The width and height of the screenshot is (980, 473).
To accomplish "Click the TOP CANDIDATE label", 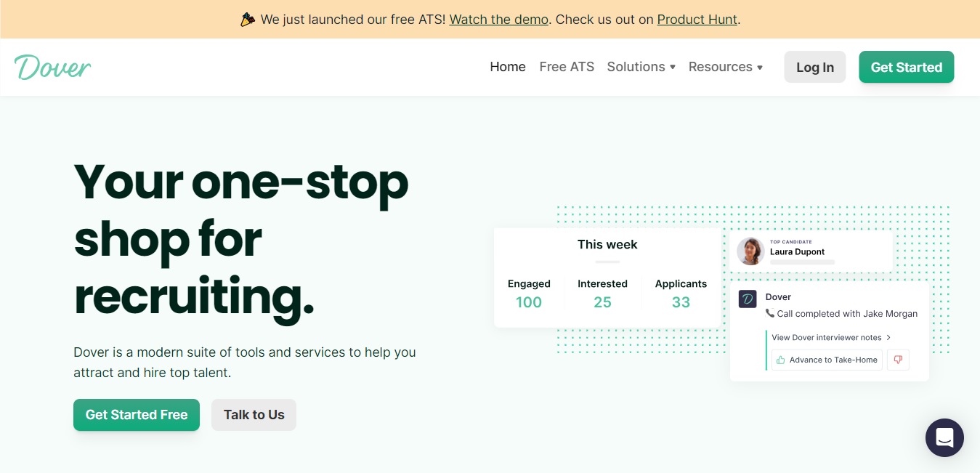I will pyautogui.click(x=791, y=242).
